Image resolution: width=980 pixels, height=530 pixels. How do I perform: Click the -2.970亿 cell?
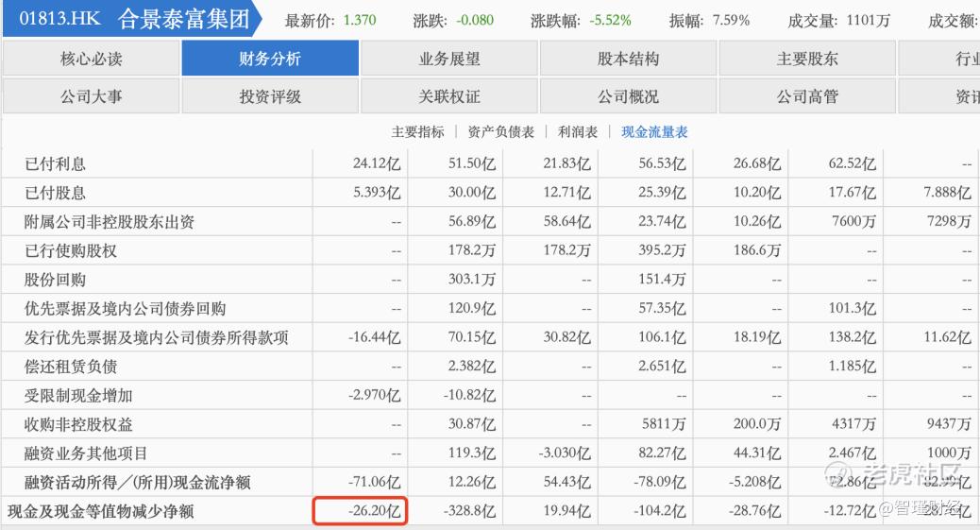click(x=375, y=396)
